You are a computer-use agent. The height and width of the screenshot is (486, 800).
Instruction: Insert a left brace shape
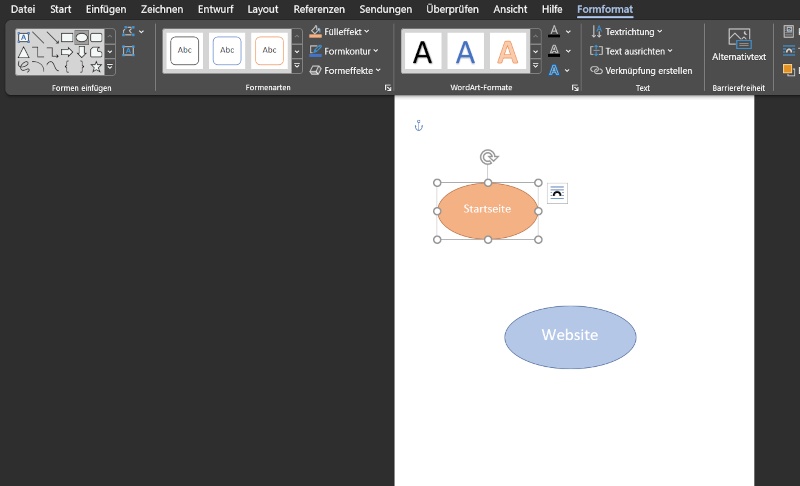point(67,67)
